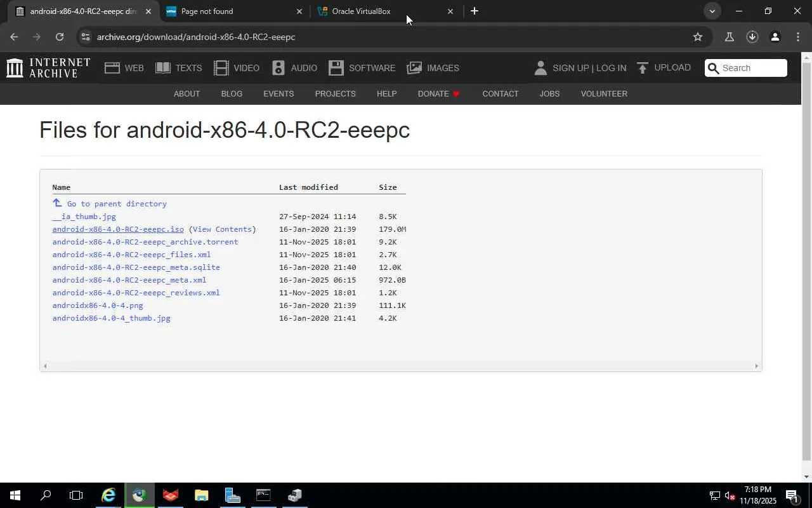
Task: Switch to the Oracle VirtualBox tab
Action: tap(386, 11)
